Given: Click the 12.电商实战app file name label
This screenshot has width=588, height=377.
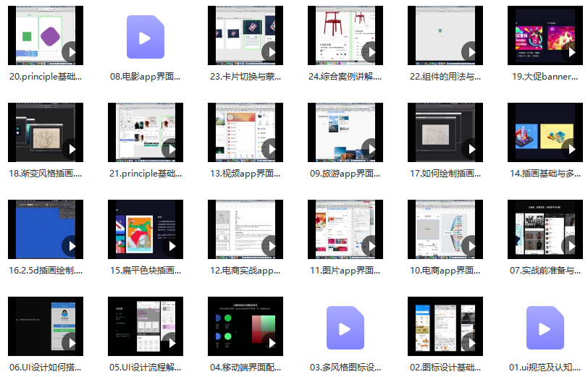Looking at the screenshot, I should tap(245, 271).
